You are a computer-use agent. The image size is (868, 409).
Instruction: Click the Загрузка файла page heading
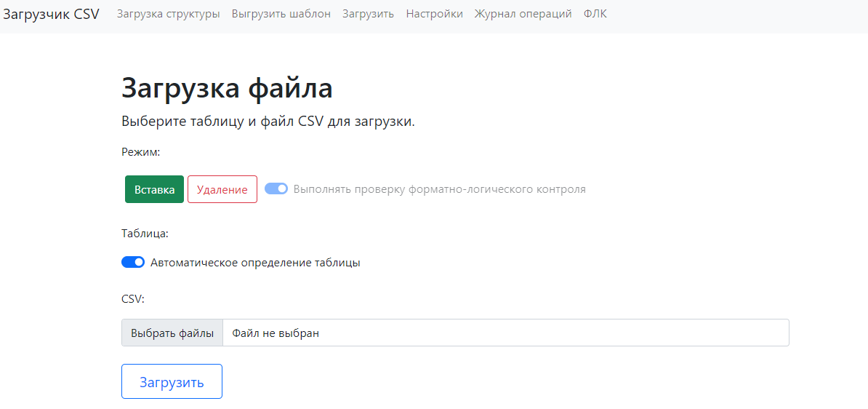227,88
